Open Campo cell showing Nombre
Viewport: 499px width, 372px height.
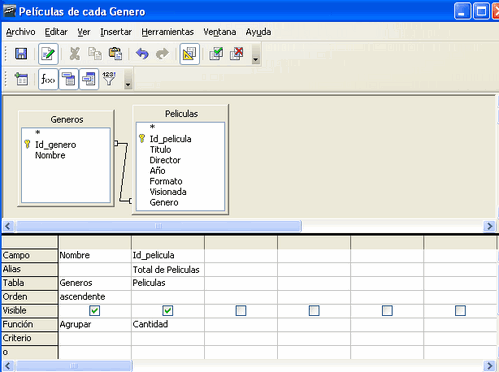point(95,255)
